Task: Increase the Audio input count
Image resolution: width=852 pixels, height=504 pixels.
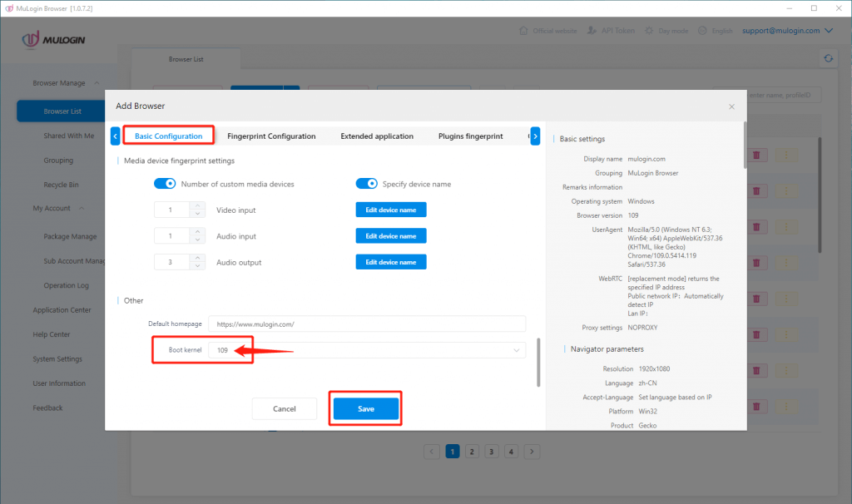Action: [198, 232]
